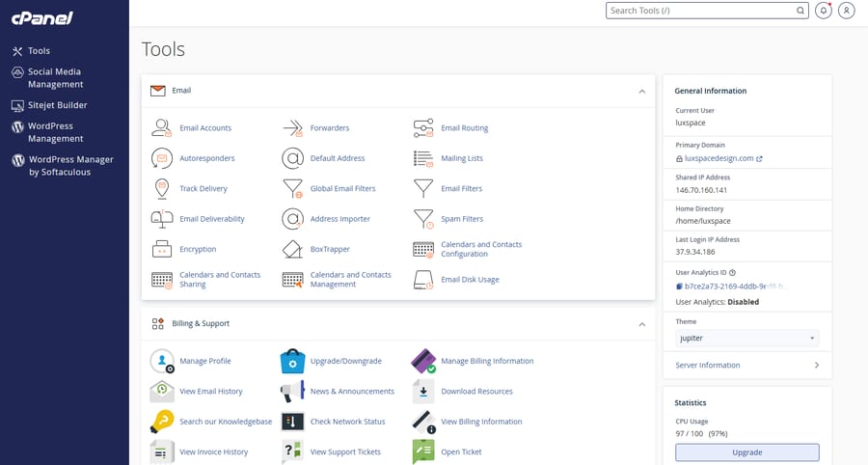
Task: Click the CPU Usage 97 / 100 value
Action: [x=701, y=434]
